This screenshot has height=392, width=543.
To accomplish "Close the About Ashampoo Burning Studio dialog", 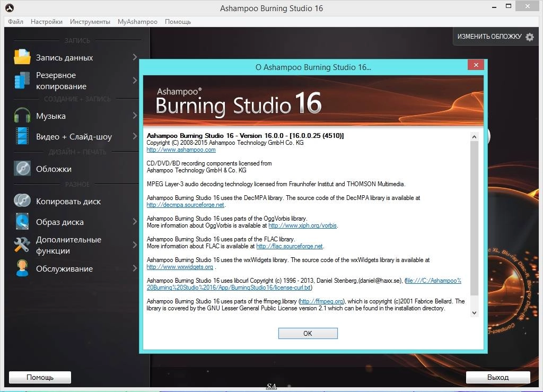I will coord(476,65).
